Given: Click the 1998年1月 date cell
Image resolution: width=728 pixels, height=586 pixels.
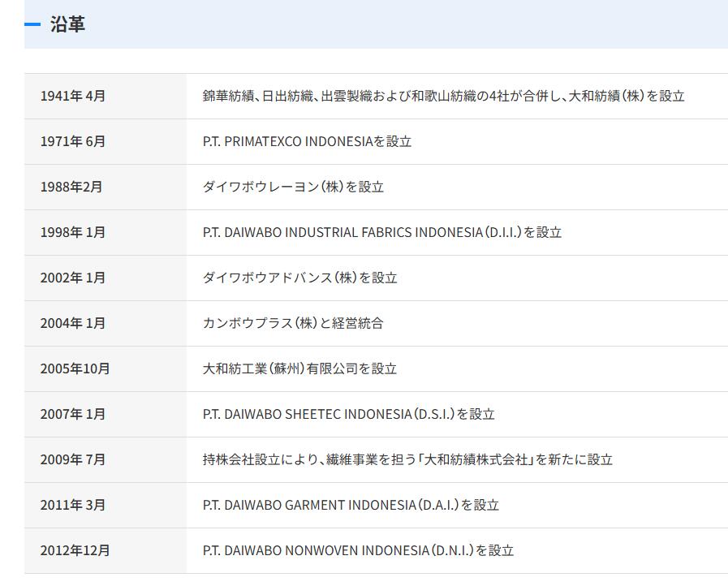Looking at the screenshot, I should tap(71, 232).
